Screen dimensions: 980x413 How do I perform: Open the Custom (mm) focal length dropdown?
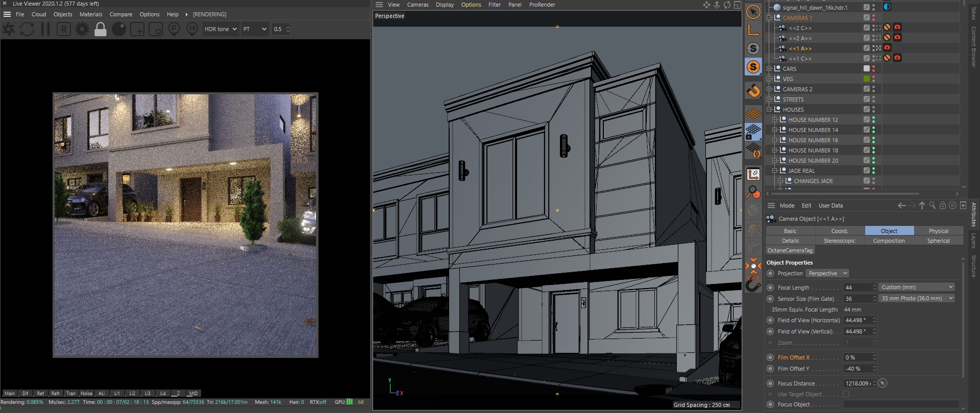point(917,287)
